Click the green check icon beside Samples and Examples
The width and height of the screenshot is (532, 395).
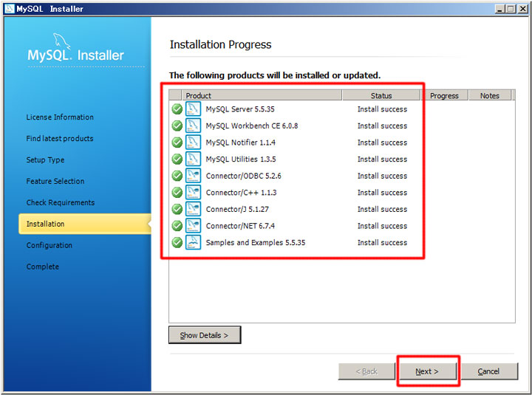[177, 242]
